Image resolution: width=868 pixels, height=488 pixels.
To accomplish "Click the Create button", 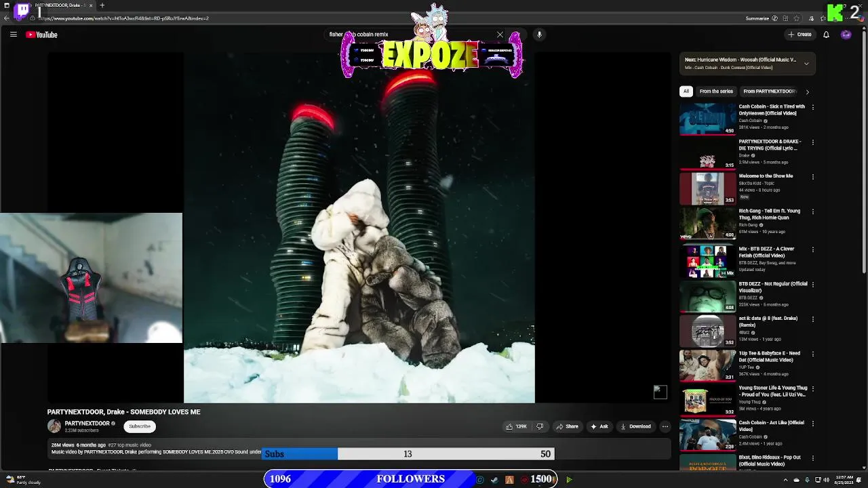I will [800, 35].
